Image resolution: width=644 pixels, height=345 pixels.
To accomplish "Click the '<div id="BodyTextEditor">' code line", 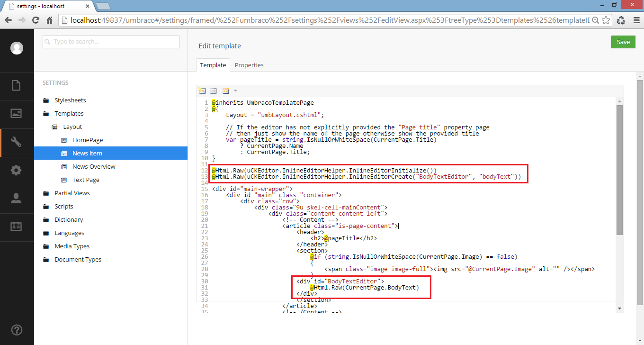I will click(x=340, y=281).
